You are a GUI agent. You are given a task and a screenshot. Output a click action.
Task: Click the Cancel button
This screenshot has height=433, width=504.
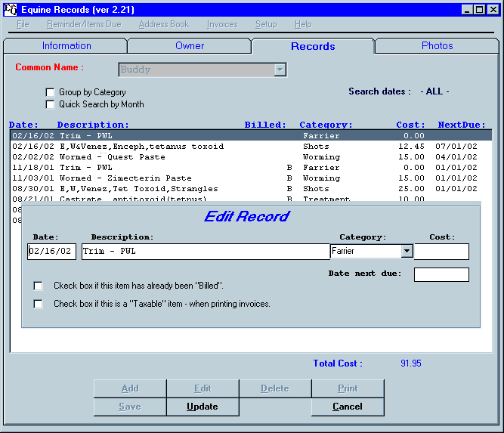click(x=347, y=407)
